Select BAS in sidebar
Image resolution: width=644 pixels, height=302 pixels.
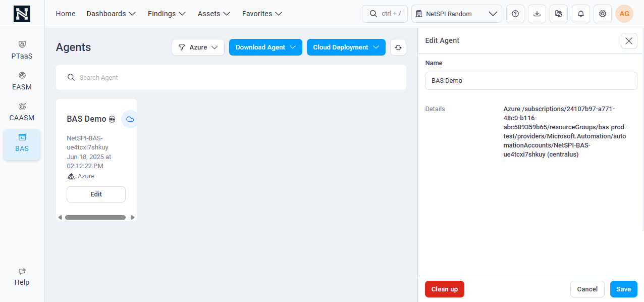coord(22,143)
